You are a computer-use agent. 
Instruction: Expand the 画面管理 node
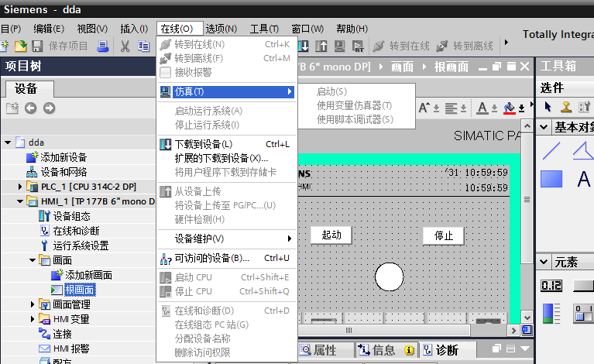[x=33, y=304]
